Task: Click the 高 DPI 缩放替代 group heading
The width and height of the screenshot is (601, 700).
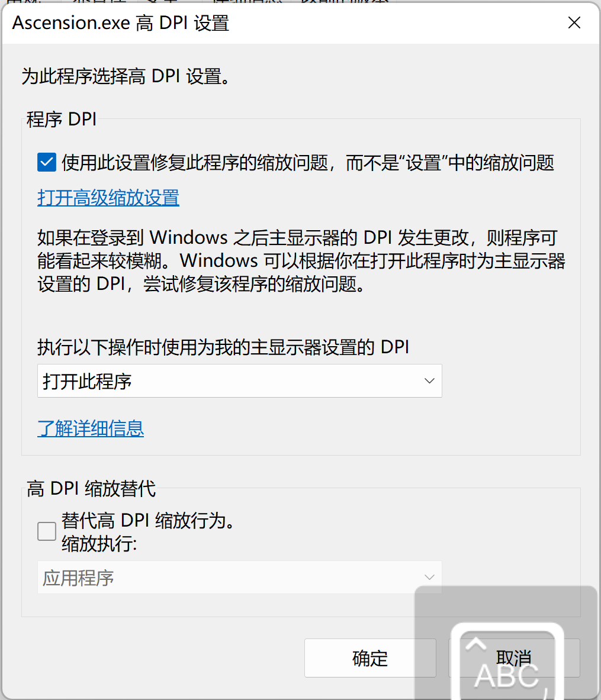Action: click(91, 488)
